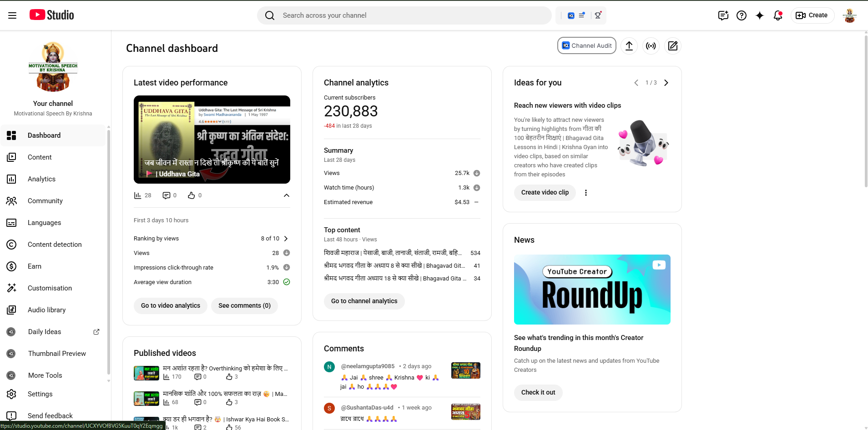Open the Create post pencil icon
The height and width of the screenshot is (430, 868).
(x=673, y=46)
